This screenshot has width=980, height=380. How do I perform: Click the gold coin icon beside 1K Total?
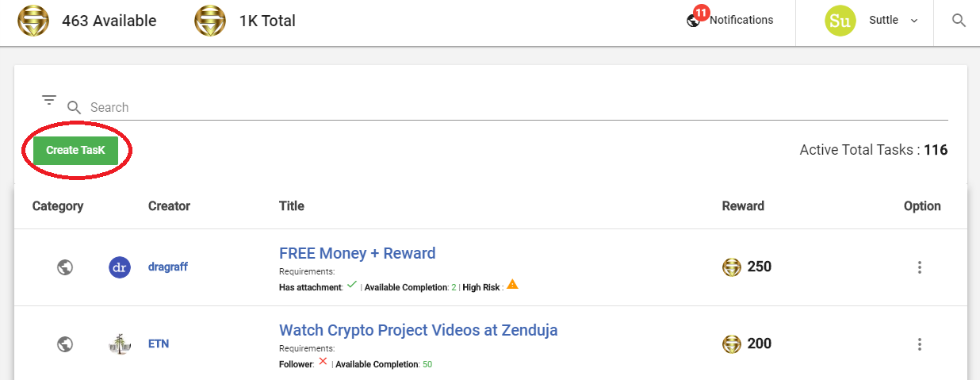[x=210, y=21]
